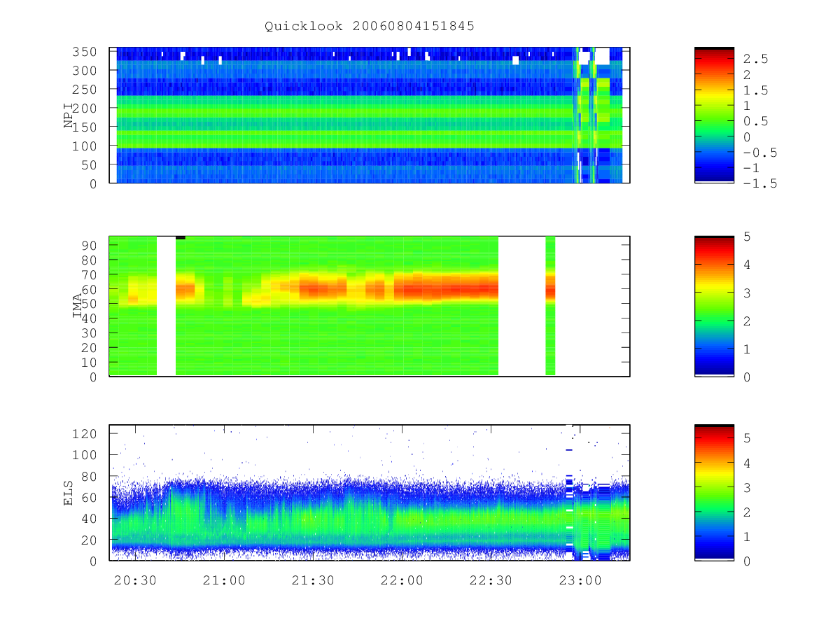Screen dimensions: 840x630
Task: Click the 2.5 label on NPI colorbar
Action: point(756,59)
